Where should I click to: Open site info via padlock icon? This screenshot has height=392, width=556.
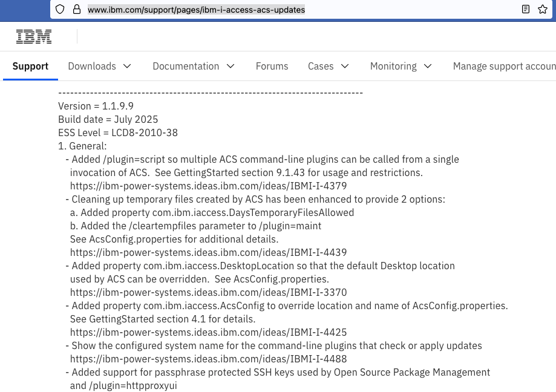(x=76, y=10)
